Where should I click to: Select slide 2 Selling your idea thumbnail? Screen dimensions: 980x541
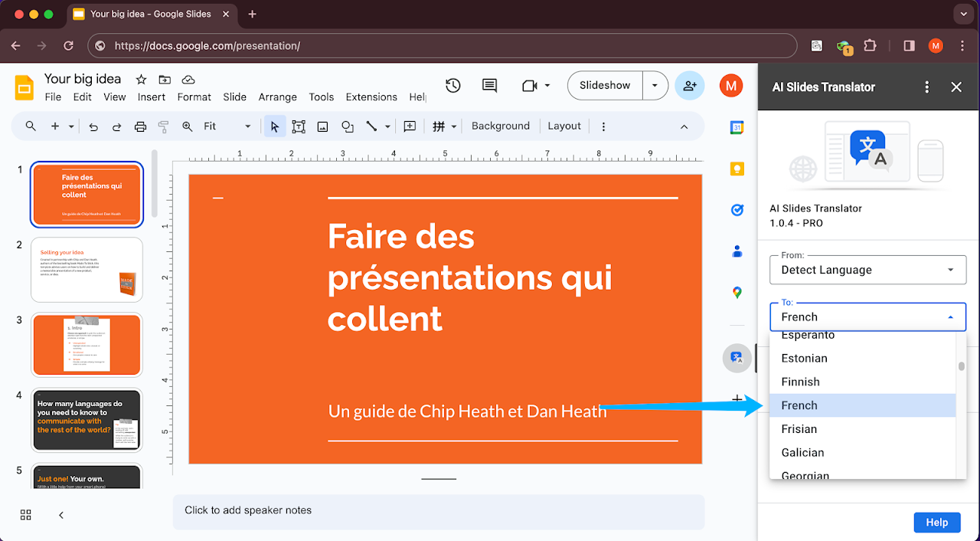pos(87,270)
